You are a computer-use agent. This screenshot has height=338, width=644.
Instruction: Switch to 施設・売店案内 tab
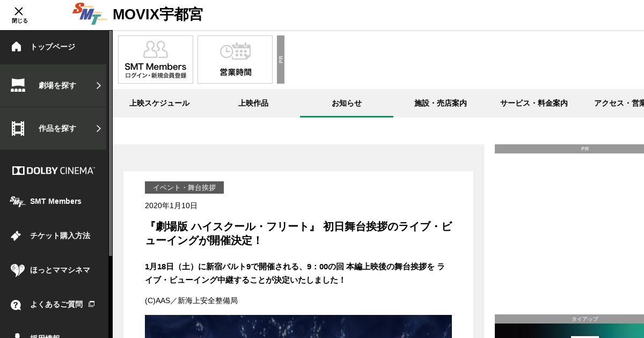point(441,103)
